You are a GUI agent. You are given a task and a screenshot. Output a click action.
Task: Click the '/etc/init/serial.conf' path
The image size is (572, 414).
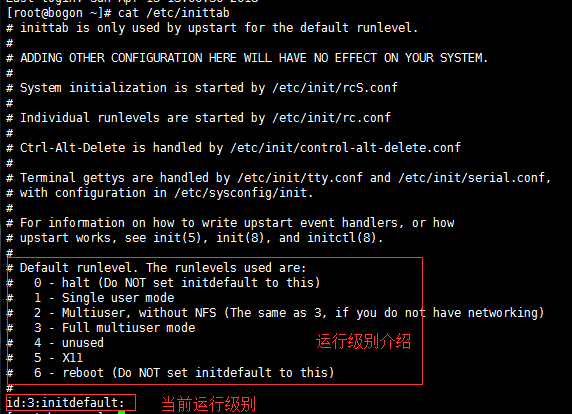(x=474, y=178)
